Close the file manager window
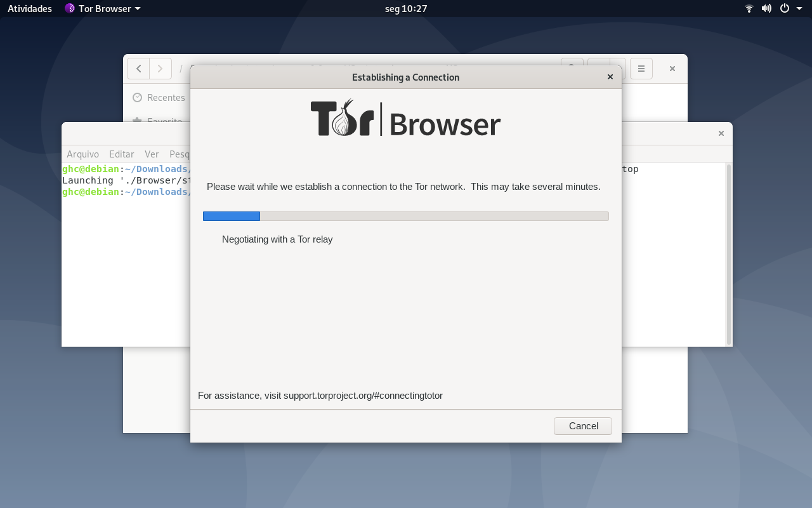Screen dimensions: 812x508 point(672,69)
